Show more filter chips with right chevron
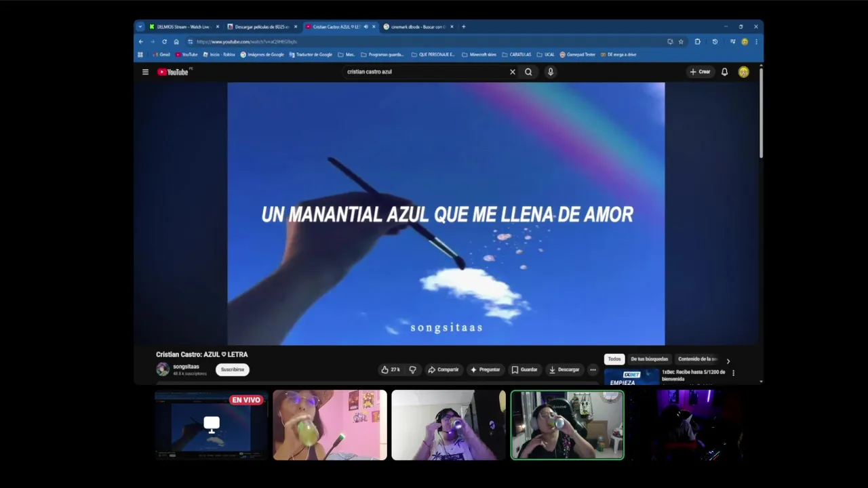 [728, 361]
